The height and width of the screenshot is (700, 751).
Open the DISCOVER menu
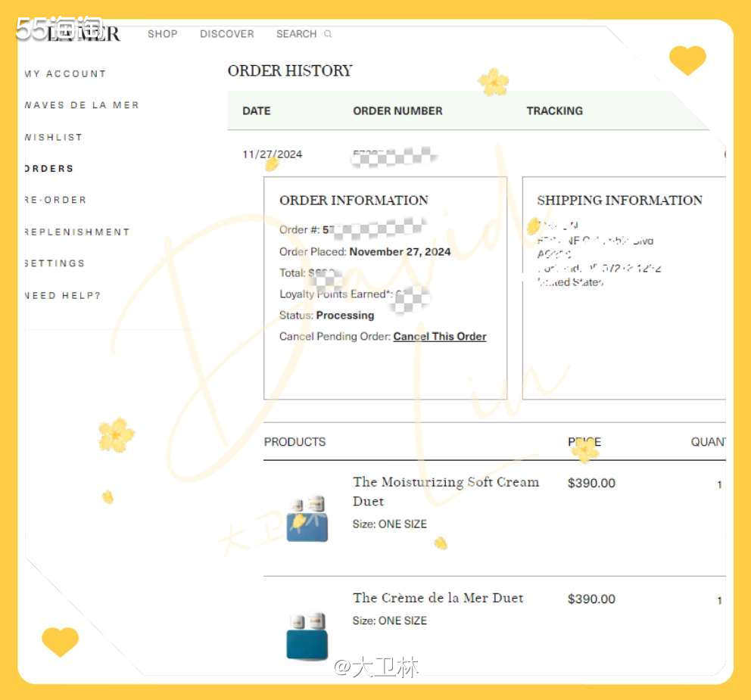[226, 34]
